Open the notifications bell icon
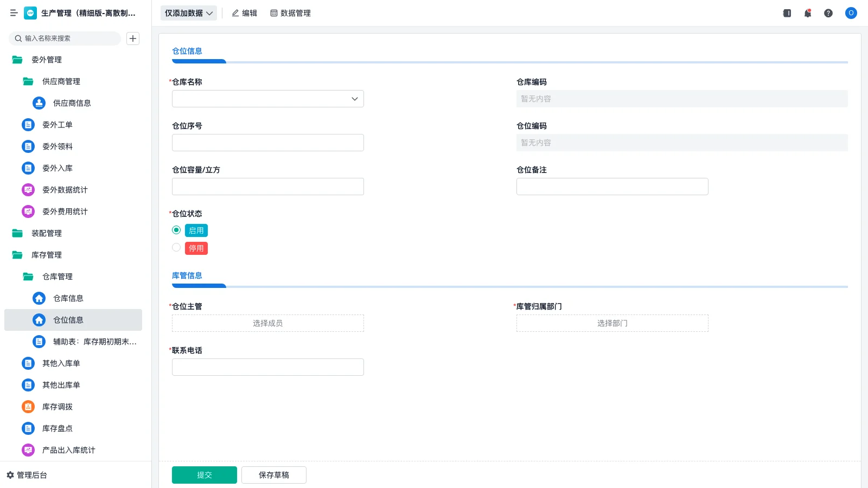This screenshot has width=868, height=488. (x=808, y=13)
